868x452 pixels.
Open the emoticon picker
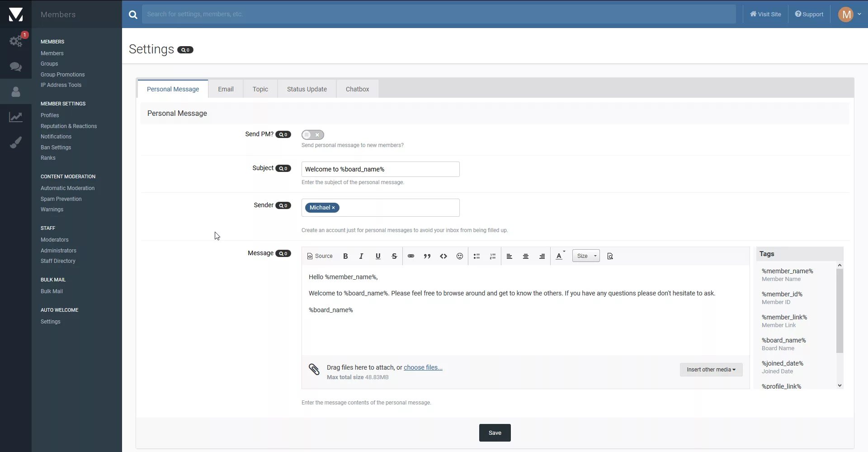click(460, 256)
